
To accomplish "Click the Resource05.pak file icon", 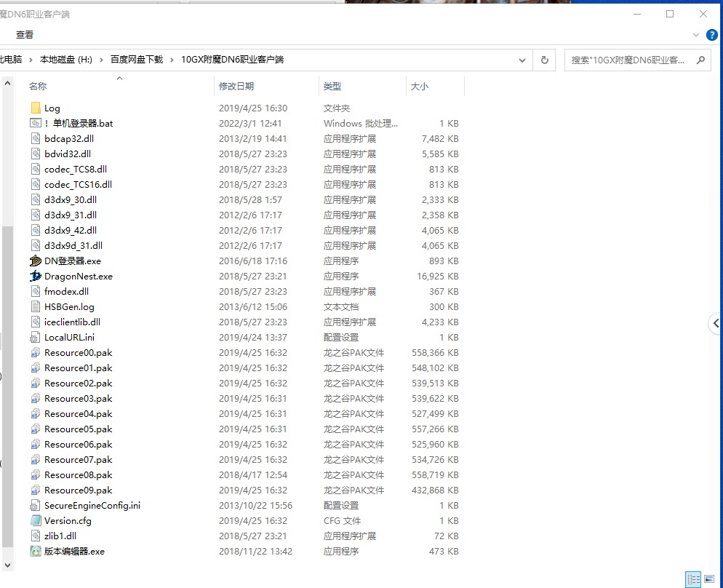I will tap(35, 429).
